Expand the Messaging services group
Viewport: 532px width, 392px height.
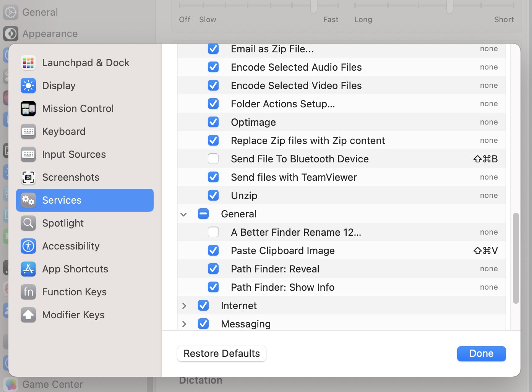184,324
